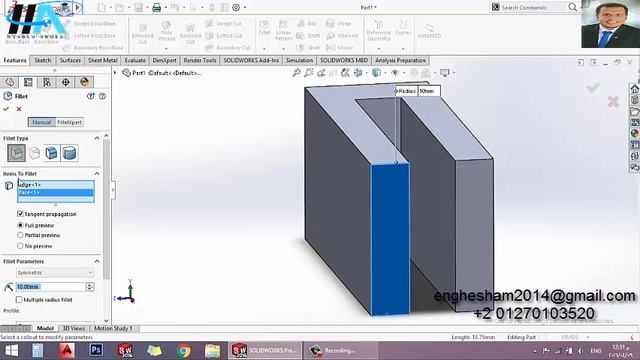The width and height of the screenshot is (640, 360).
Task: Open View Settings monitor icon
Action: [x=444, y=73]
